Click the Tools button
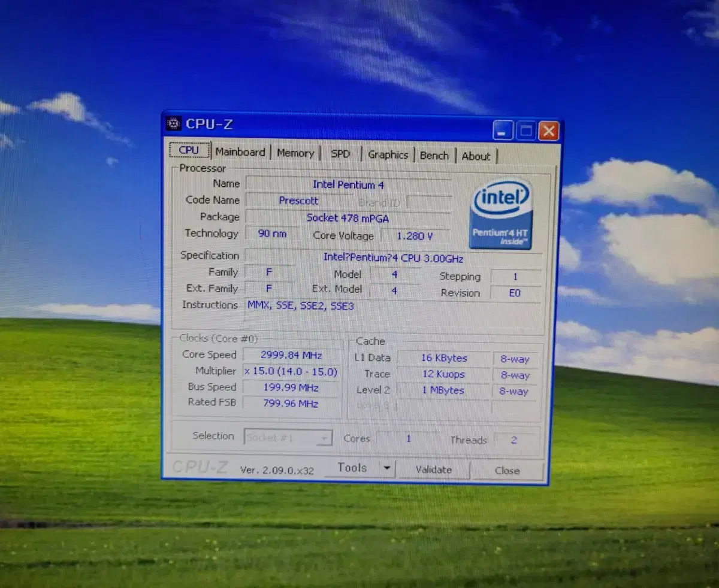 352,468
